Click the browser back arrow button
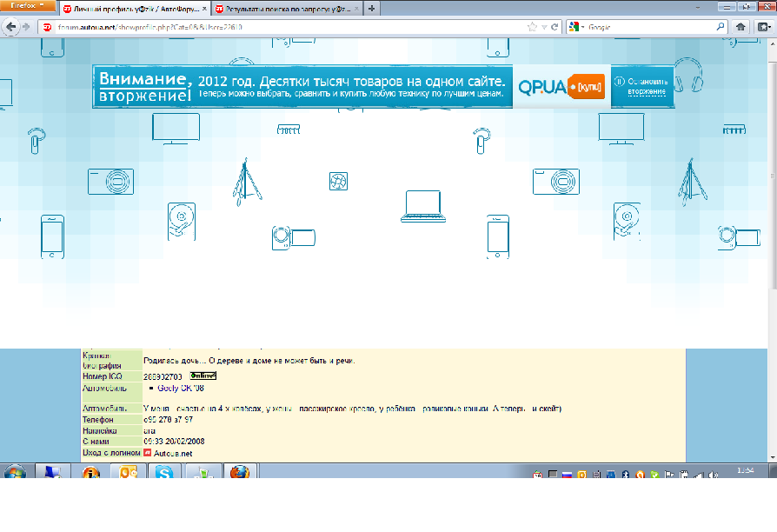 pyautogui.click(x=11, y=27)
